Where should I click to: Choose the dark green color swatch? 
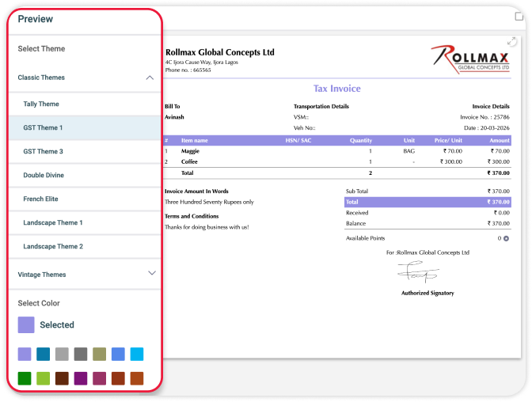tap(25, 378)
